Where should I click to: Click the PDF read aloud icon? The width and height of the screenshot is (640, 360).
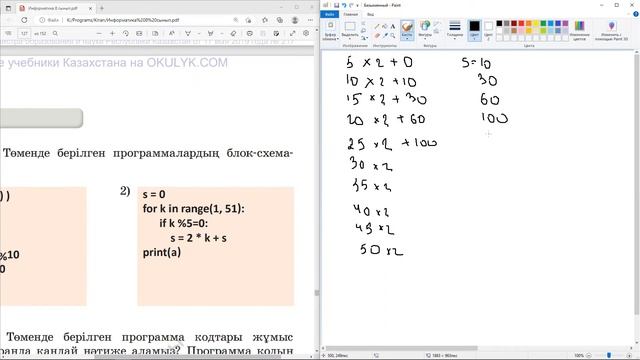[x=172, y=33]
